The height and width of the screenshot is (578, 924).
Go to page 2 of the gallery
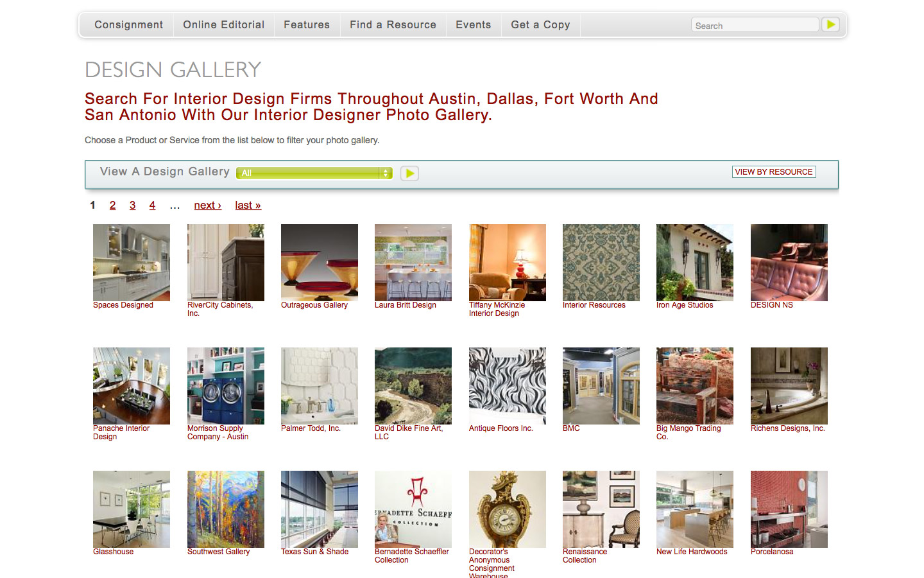(x=113, y=206)
